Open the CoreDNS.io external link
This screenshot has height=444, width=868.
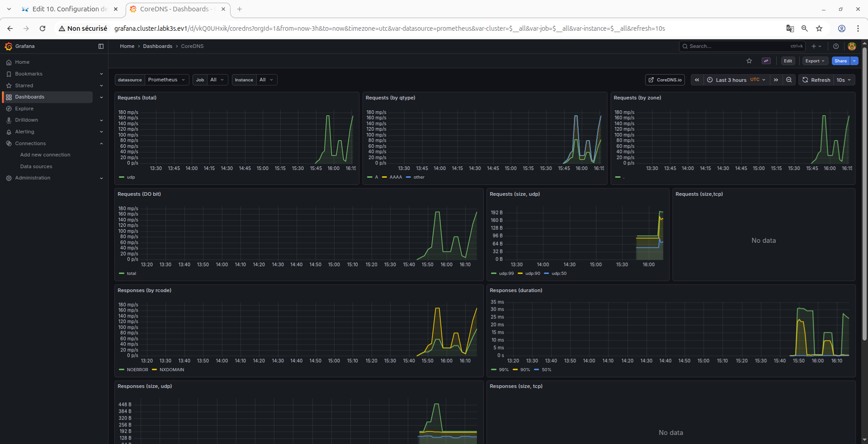click(665, 80)
